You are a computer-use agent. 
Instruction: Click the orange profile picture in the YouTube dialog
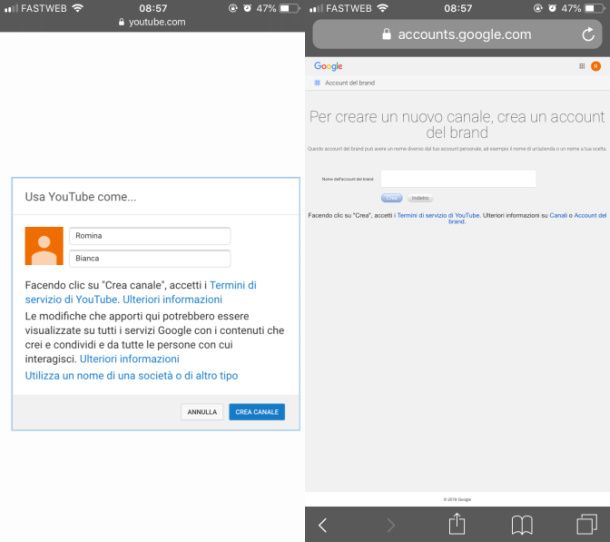[44, 246]
